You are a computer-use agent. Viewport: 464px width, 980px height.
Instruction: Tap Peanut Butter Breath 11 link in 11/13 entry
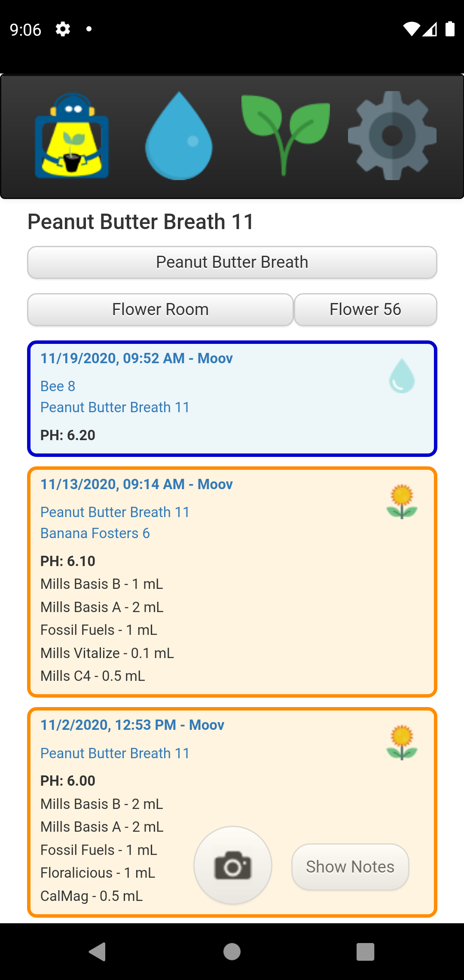(115, 512)
